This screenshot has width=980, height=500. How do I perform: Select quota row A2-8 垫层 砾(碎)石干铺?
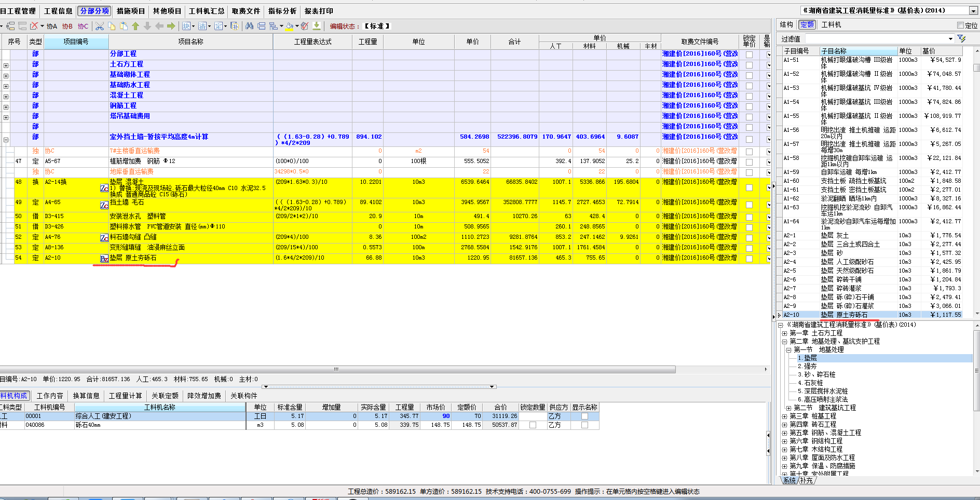(x=872, y=297)
